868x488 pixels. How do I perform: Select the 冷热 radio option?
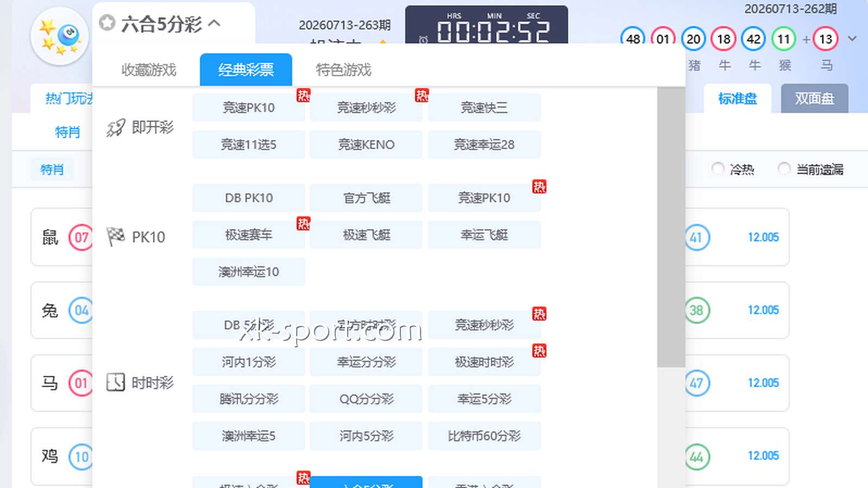pyautogui.click(x=718, y=169)
